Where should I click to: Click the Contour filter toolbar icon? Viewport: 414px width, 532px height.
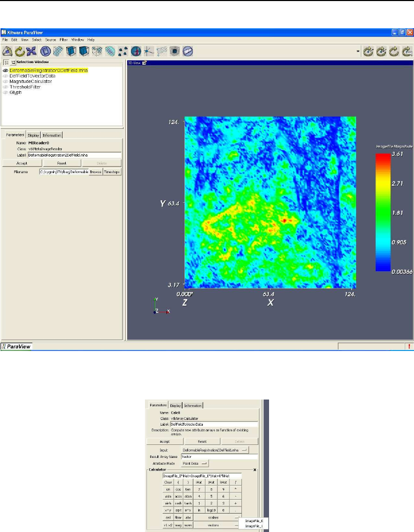58,51
